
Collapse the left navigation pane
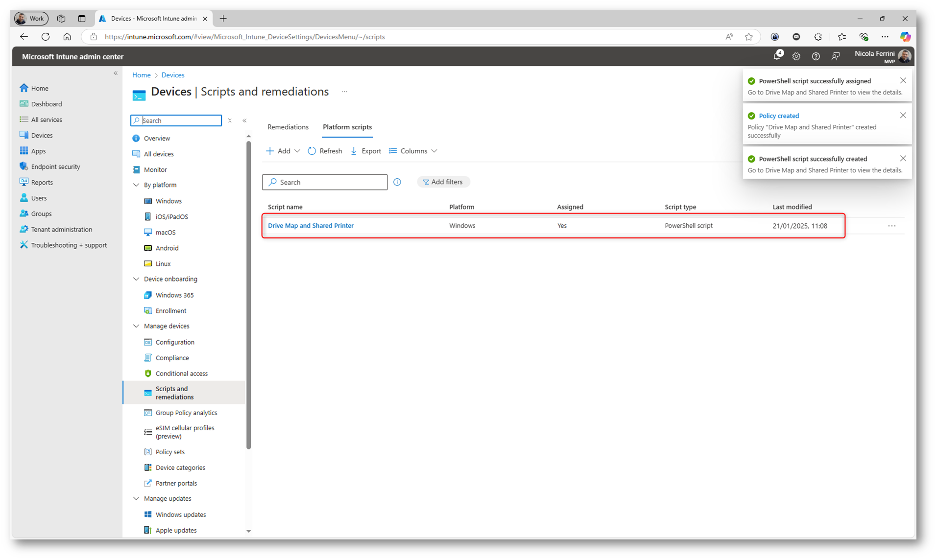pos(116,73)
